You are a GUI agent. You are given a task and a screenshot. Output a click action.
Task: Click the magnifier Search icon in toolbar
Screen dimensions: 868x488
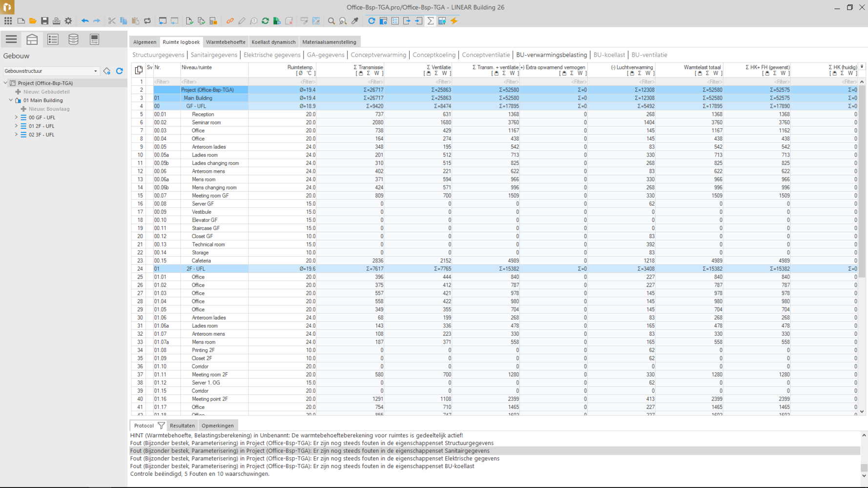(331, 21)
